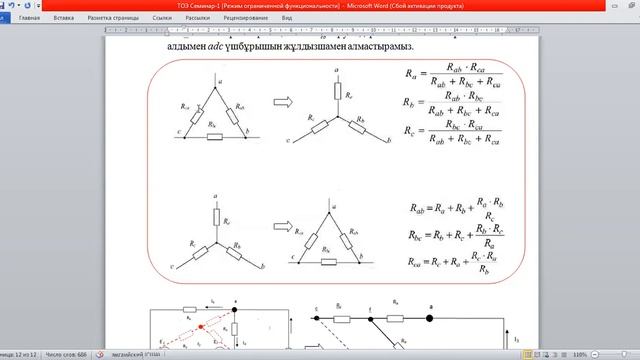This screenshot has width=640, height=360.
Task: Open the Рецензирование ribbon tab
Action: [246, 18]
